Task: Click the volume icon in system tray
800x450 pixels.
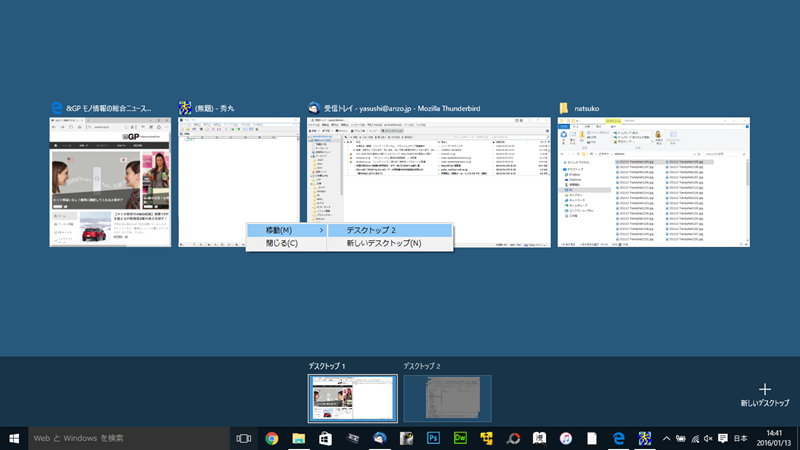Action: pyautogui.click(x=707, y=438)
